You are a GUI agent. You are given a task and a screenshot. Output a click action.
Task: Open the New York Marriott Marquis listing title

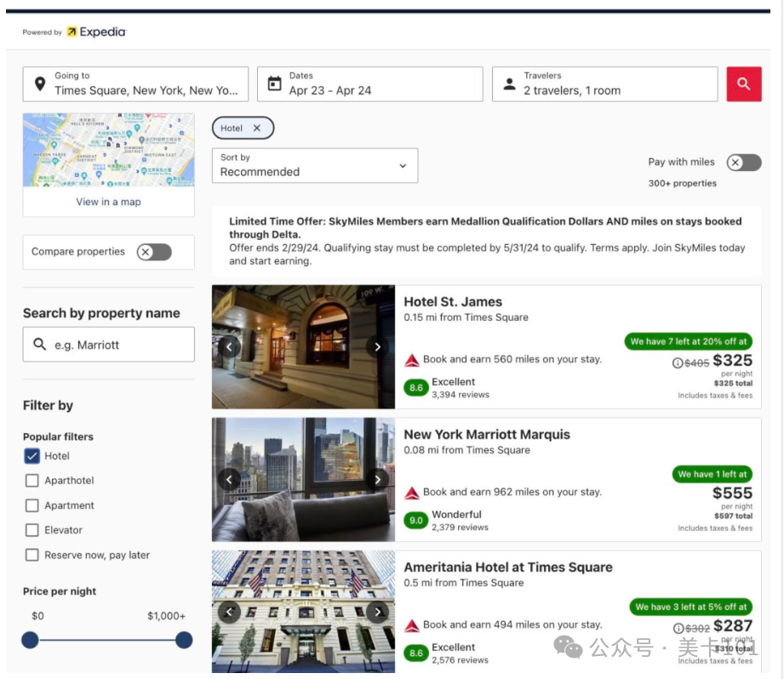click(487, 434)
